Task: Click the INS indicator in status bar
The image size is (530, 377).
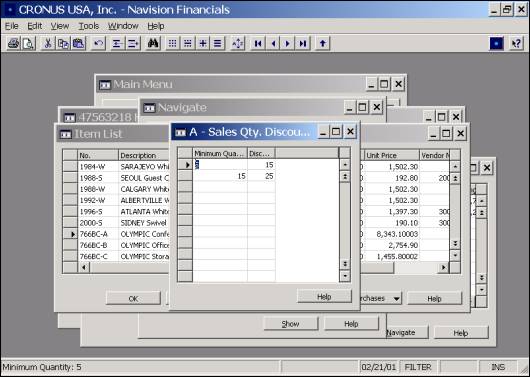Action: coord(498,367)
